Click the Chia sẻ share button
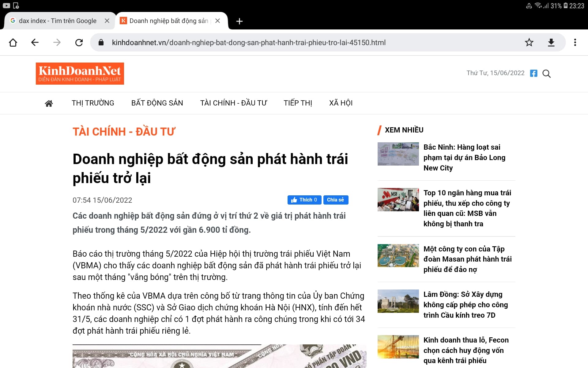588x368 pixels. pos(336,200)
